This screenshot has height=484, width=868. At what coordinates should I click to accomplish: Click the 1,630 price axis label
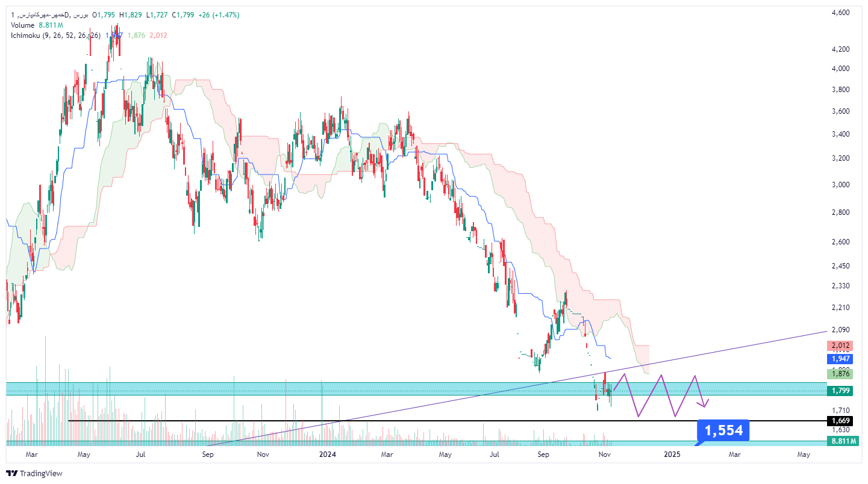[x=840, y=430]
